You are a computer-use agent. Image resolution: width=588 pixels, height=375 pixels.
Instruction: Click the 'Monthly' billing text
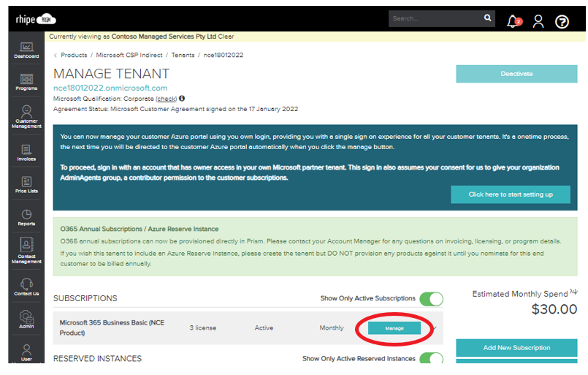(x=332, y=327)
